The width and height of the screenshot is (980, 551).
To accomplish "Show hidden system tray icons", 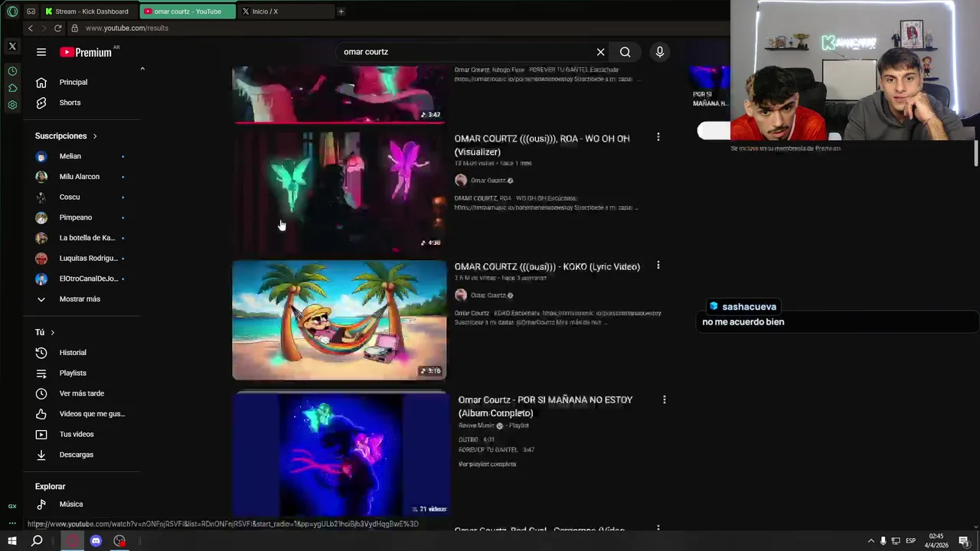I will [x=871, y=541].
